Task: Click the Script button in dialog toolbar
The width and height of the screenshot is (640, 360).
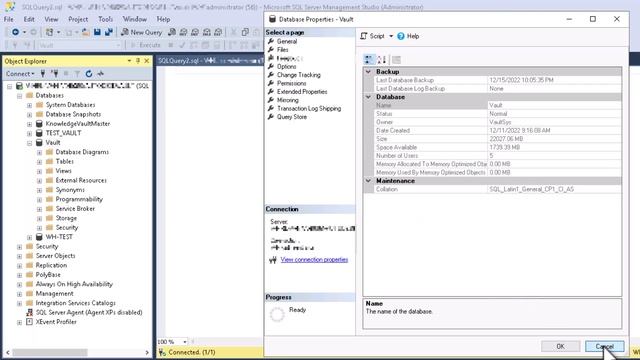Action: coord(372,36)
